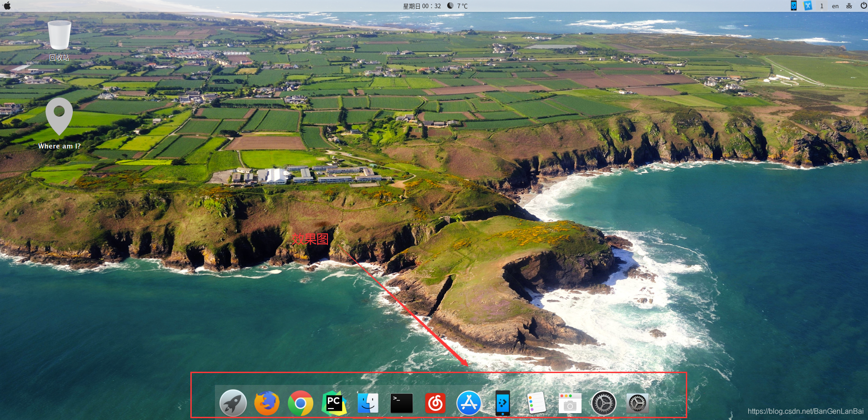
Task: Click the moon weather icon
Action: (x=450, y=5)
